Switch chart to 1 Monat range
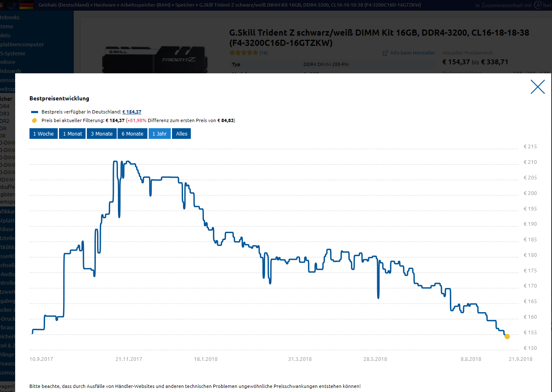The height and width of the screenshot is (392, 552). tap(72, 134)
